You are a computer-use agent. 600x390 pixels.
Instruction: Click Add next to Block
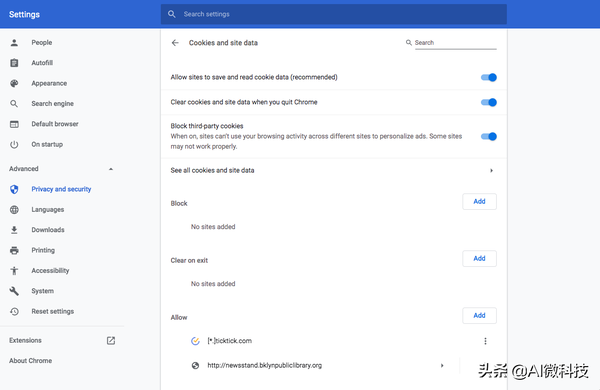coord(479,202)
